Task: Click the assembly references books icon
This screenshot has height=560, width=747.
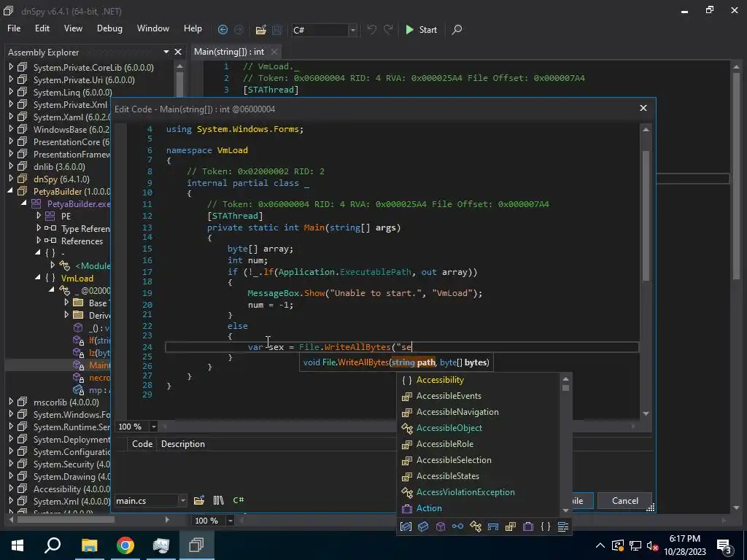Action: 218,500
